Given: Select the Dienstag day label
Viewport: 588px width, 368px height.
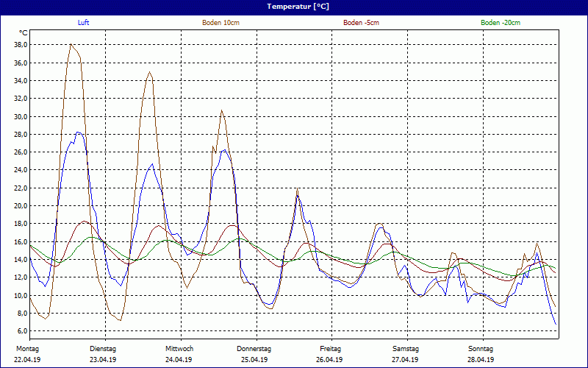Looking at the screenshot, I should [103, 348].
